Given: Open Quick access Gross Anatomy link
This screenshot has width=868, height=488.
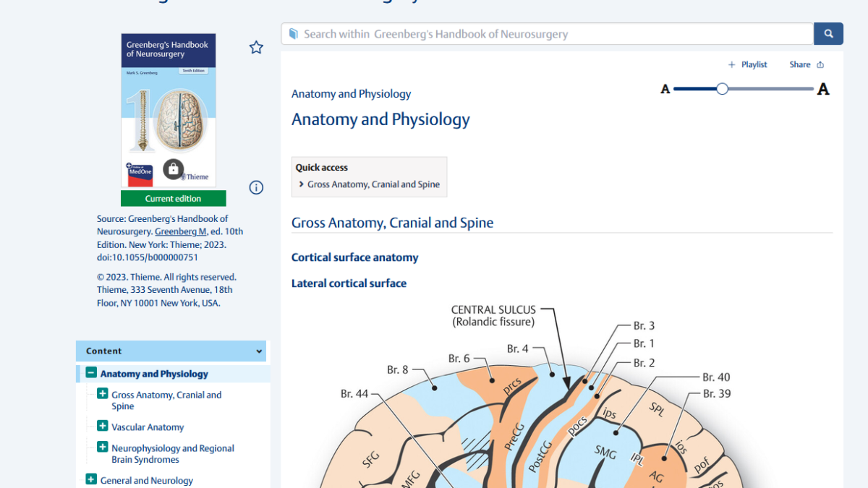Looking at the screenshot, I should click(x=373, y=184).
